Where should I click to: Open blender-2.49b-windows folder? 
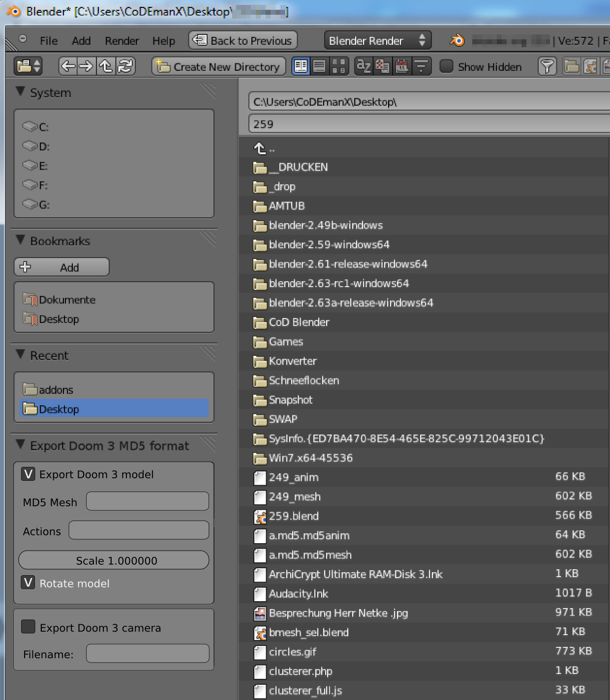[424, 225]
